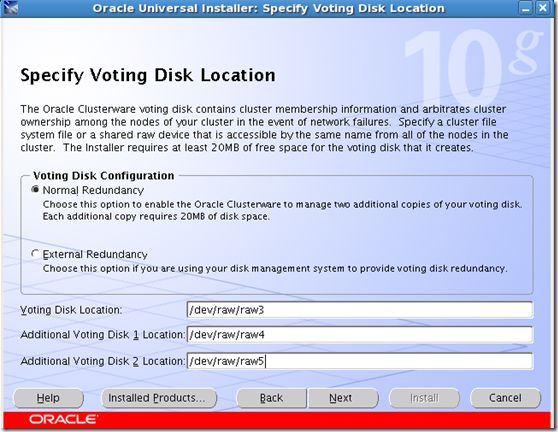Open Installed Products dialog
The width and height of the screenshot is (558, 432).
[159, 398]
